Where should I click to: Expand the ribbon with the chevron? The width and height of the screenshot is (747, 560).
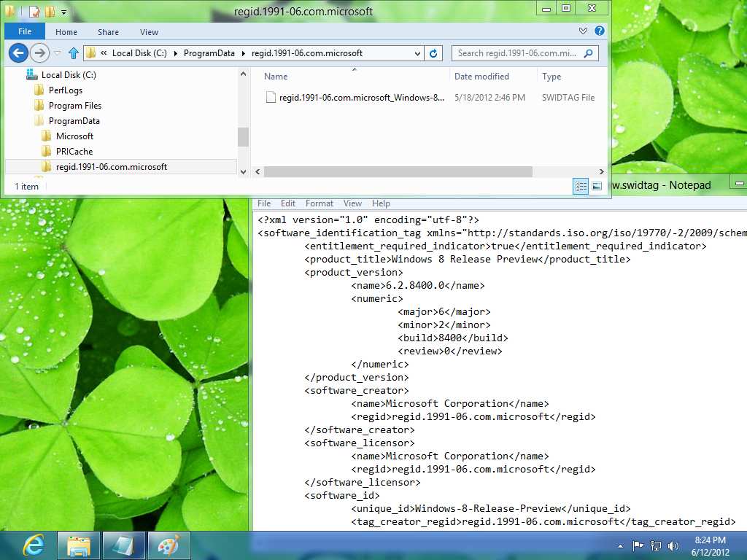pos(583,31)
